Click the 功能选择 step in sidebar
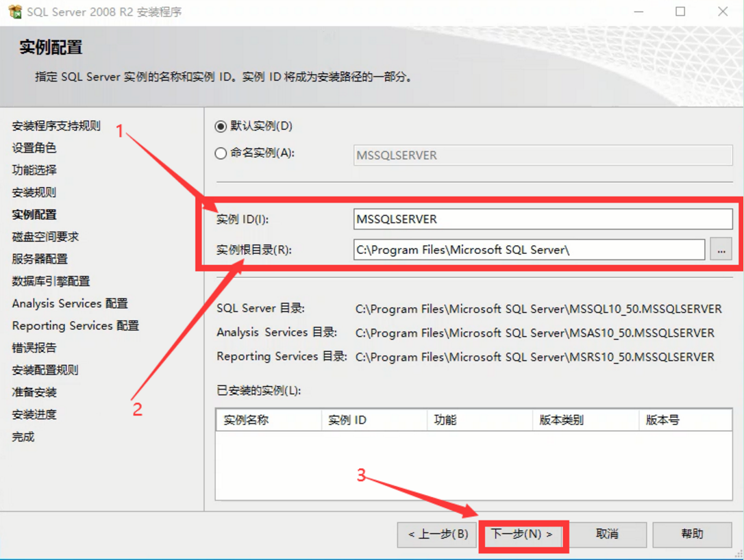This screenshot has width=744, height=560. pos(34,170)
